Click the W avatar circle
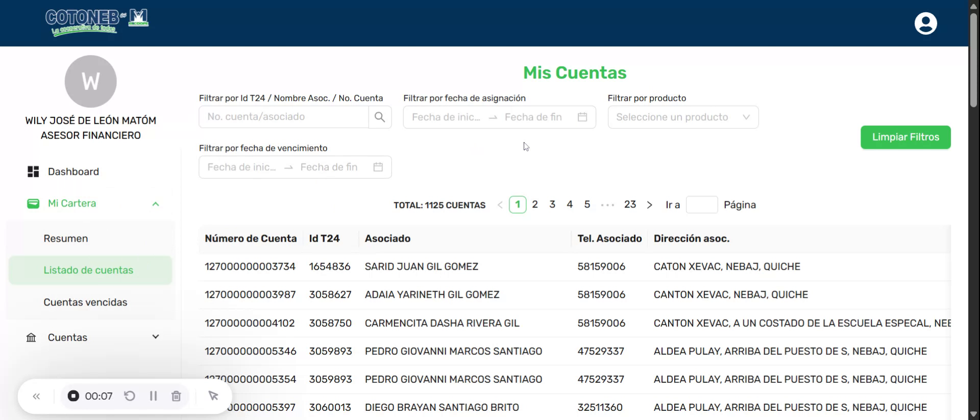This screenshot has width=980, height=420. (91, 81)
